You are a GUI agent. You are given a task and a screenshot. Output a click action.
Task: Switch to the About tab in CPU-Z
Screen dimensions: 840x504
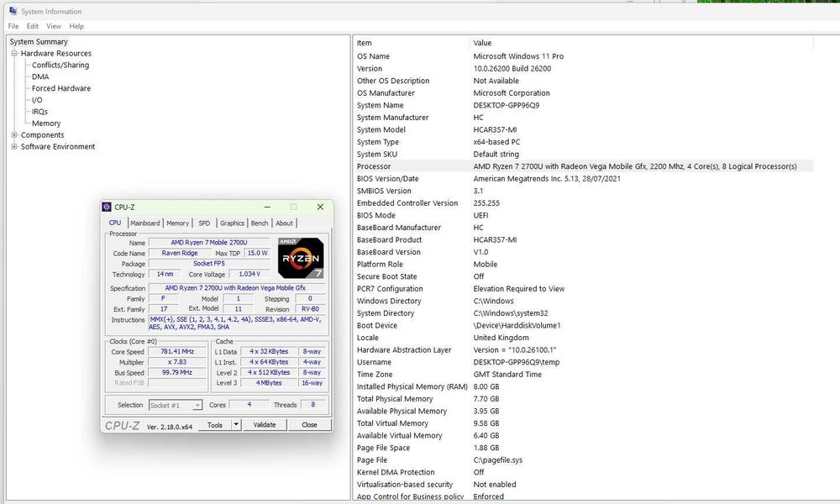(x=285, y=223)
